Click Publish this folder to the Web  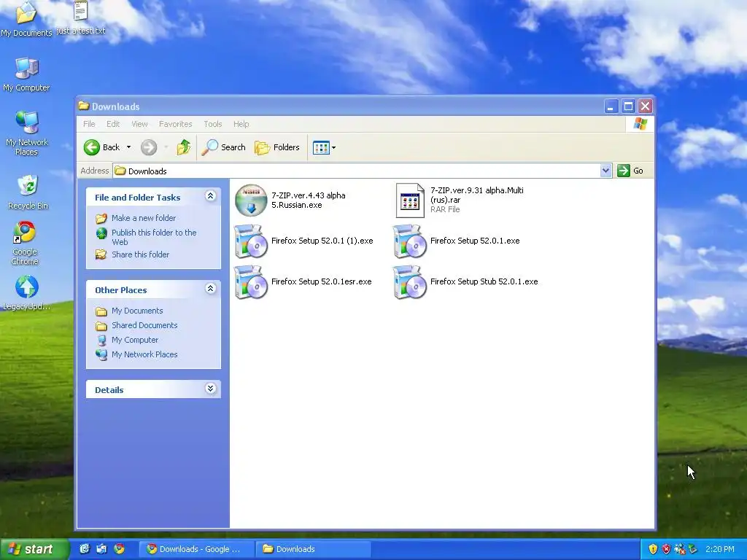pos(154,237)
